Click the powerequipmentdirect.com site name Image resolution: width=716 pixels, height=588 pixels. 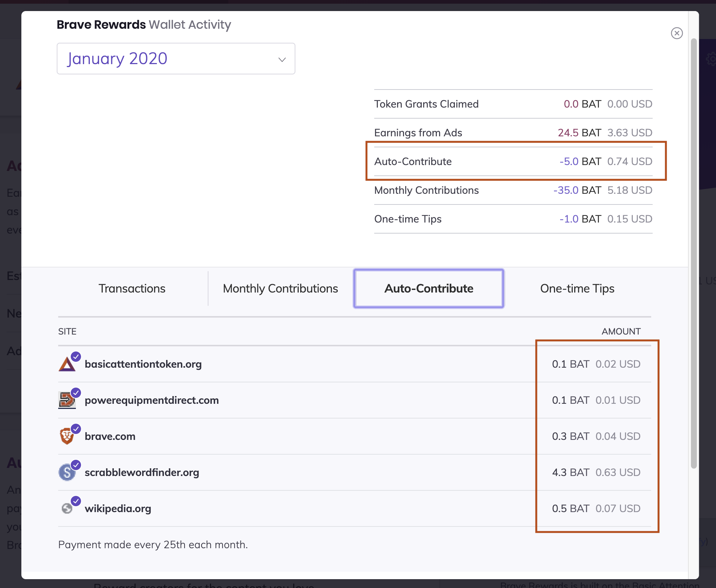pos(151,400)
